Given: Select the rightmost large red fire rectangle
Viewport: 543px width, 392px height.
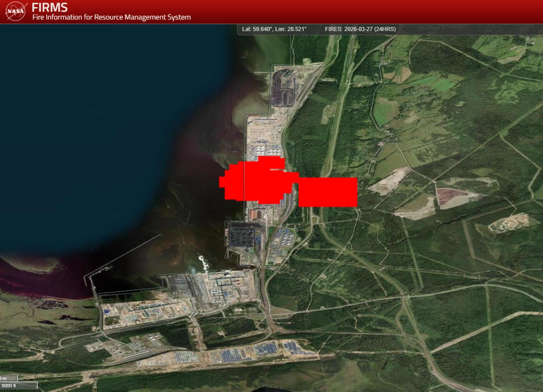Looking at the screenshot, I should click(x=328, y=192).
